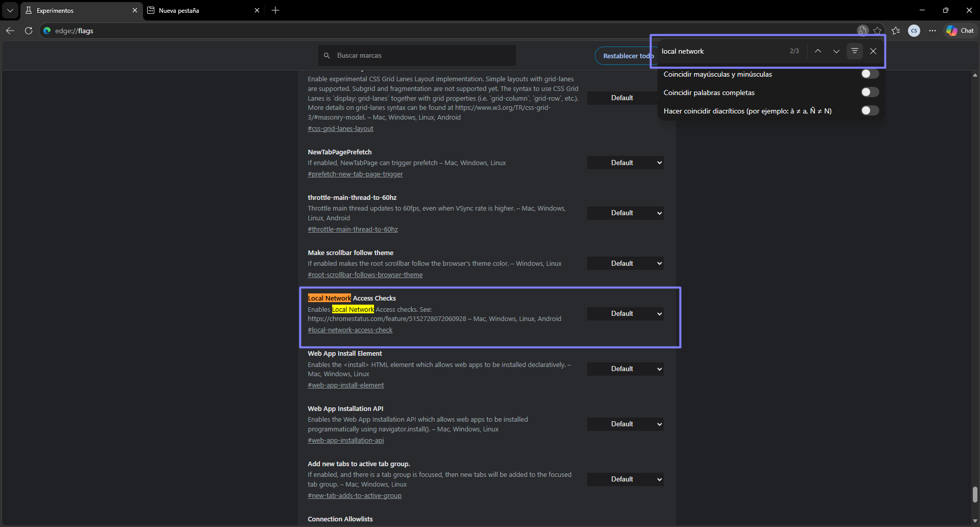The width and height of the screenshot is (980, 527).
Task: Click the find options filter icon
Action: (x=854, y=51)
